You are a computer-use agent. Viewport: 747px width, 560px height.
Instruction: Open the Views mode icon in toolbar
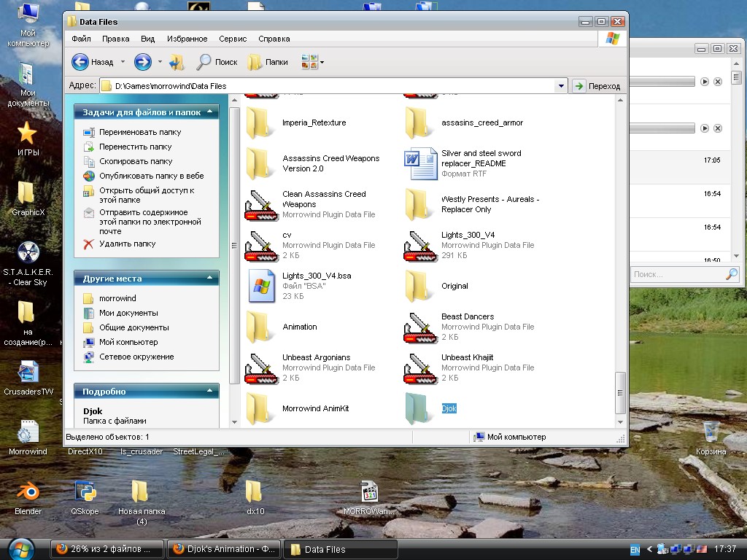click(x=309, y=62)
